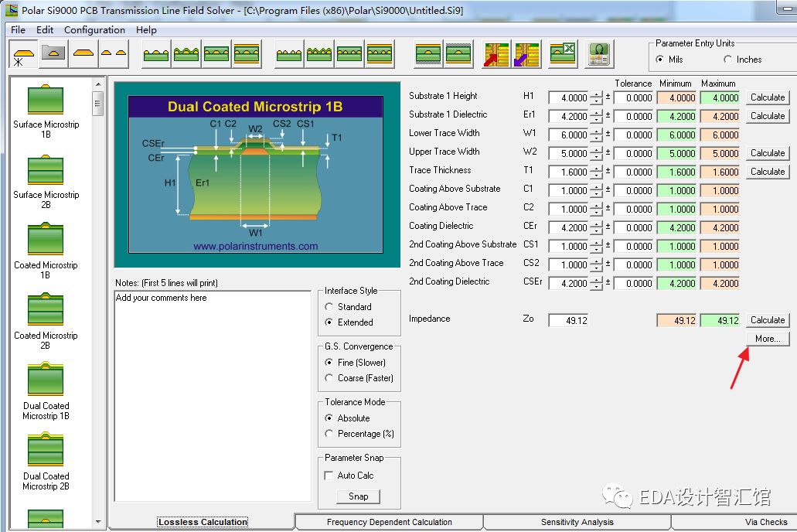Open the More... options button
The image size is (797, 532).
click(x=768, y=339)
